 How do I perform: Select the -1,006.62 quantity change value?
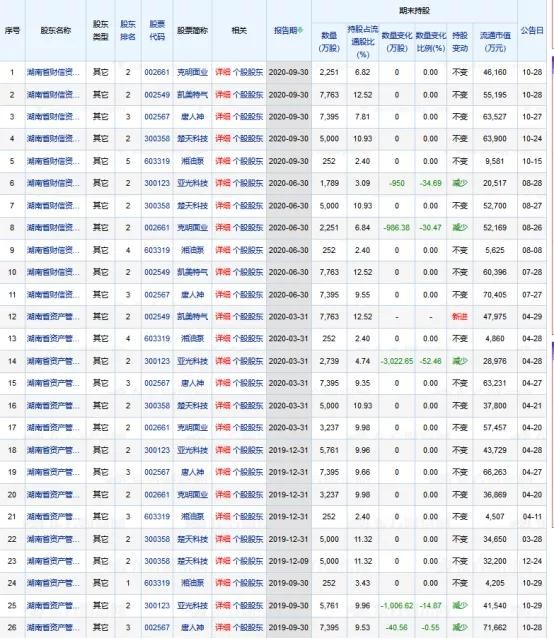[397, 606]
